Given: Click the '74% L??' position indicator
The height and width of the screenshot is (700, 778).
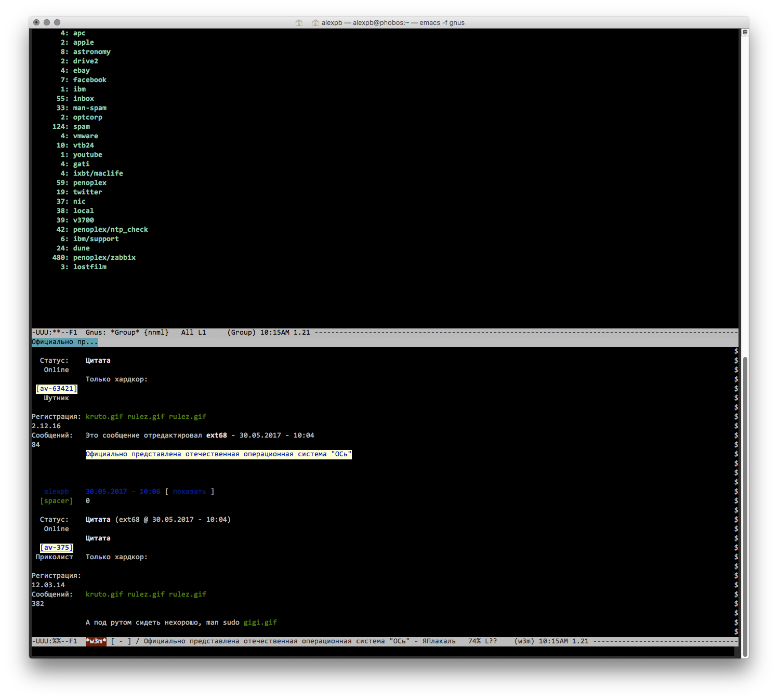Looking at the screenshot, I should coord(483,641).
